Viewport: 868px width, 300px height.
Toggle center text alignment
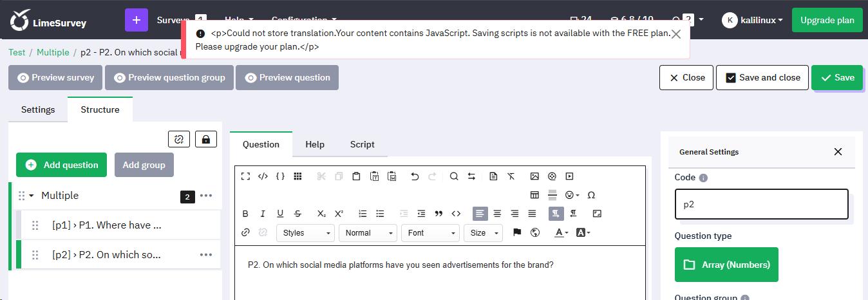tap(497, 214)
